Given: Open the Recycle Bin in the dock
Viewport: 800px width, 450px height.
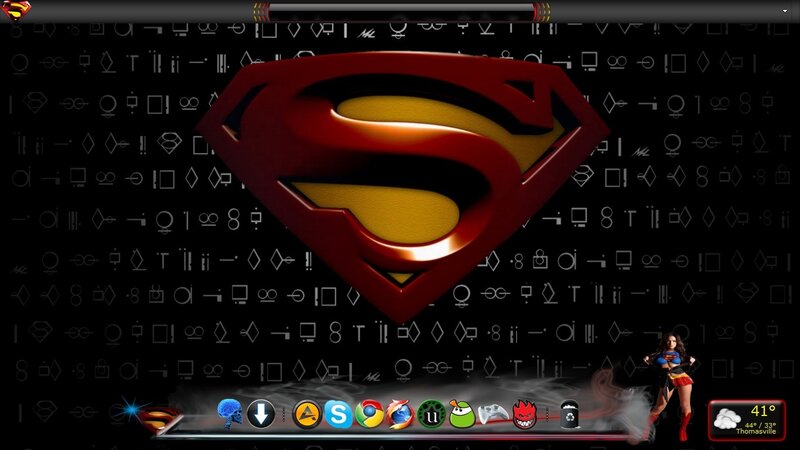Looking at the screenshot, I should click(x=569, y=414).
